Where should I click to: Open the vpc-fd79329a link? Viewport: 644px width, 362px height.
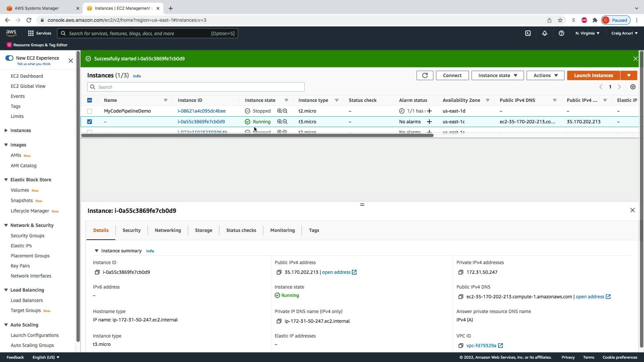[481, 346]
